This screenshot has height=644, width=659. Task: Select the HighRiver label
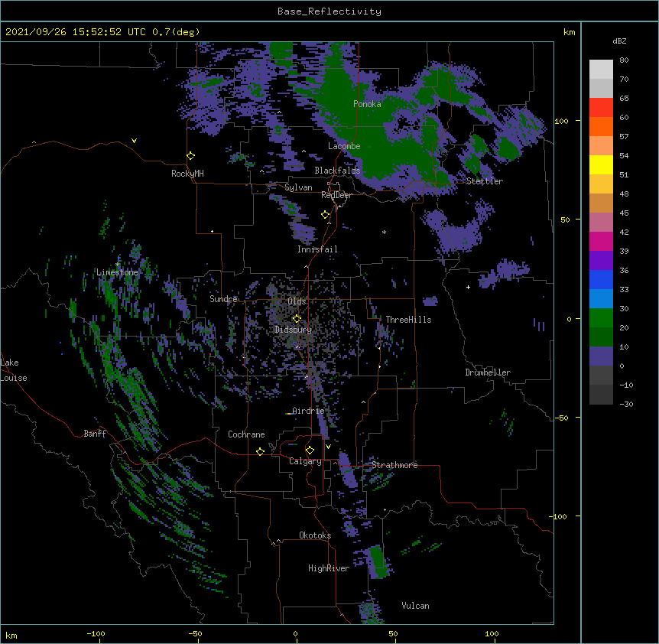pyautogui.click(x=329, y=568)
